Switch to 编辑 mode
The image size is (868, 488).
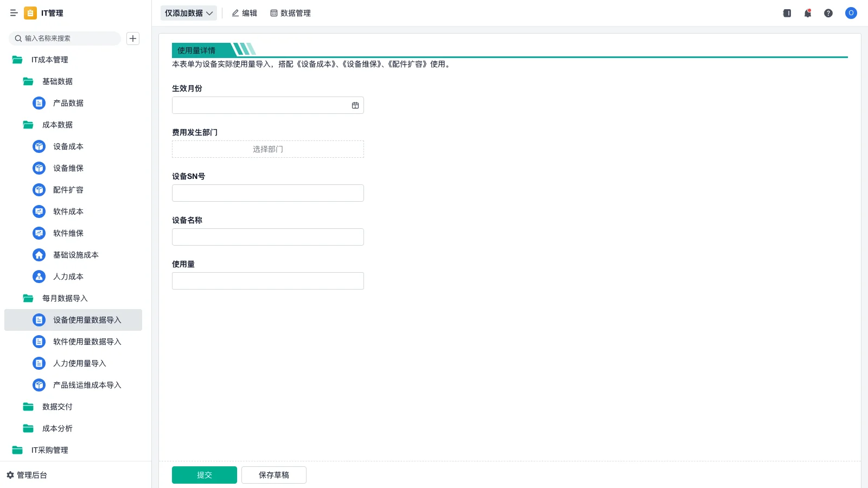(x=244, y=13)
